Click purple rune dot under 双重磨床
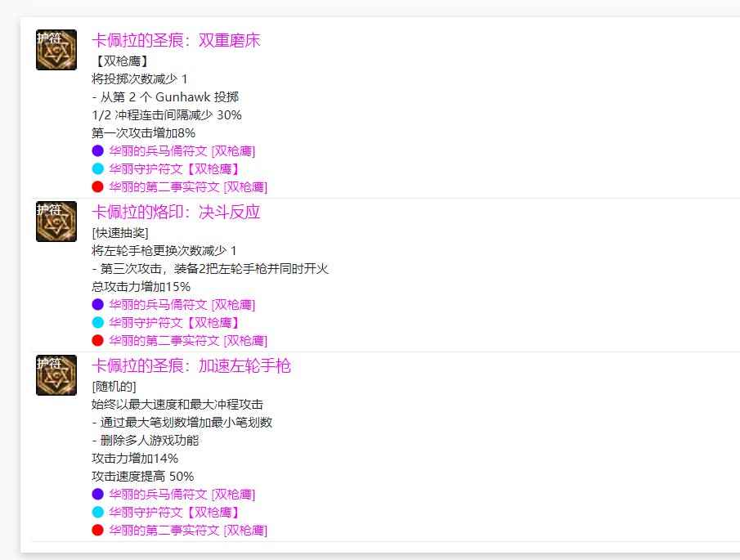The height and width of the screenshot is (560, 740). pos(97,151)
